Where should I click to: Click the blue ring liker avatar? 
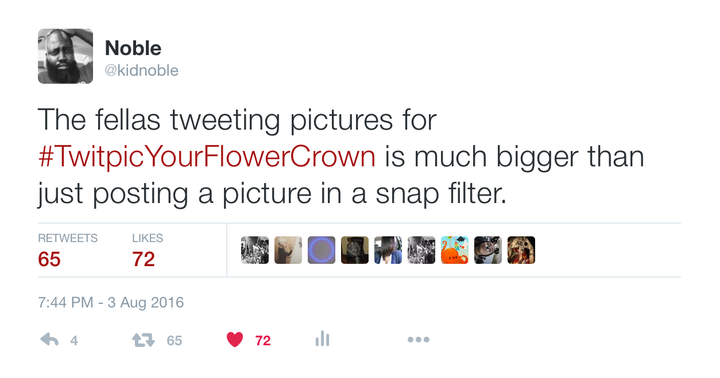321,250
